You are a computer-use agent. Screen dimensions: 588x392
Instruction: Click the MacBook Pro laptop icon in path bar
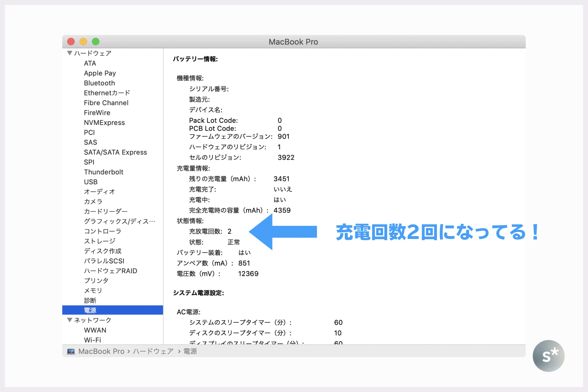click(x=71, y=351)
